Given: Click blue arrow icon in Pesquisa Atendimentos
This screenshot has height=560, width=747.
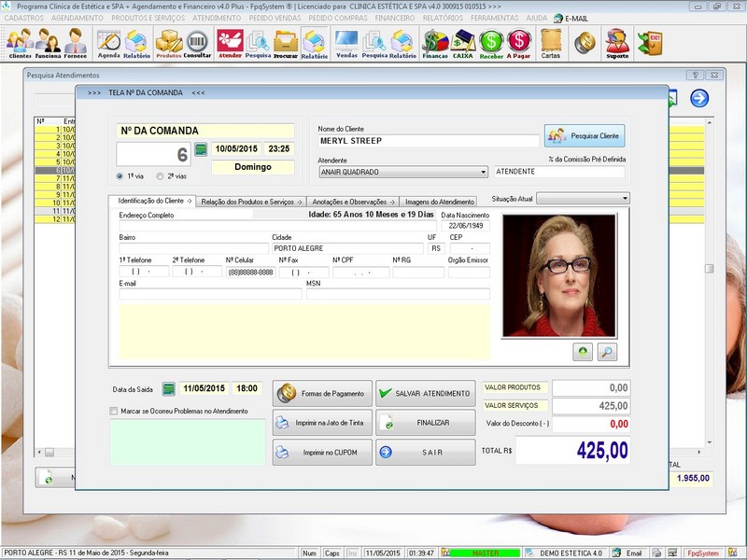Looking at the screenshot, I should 699,98.
